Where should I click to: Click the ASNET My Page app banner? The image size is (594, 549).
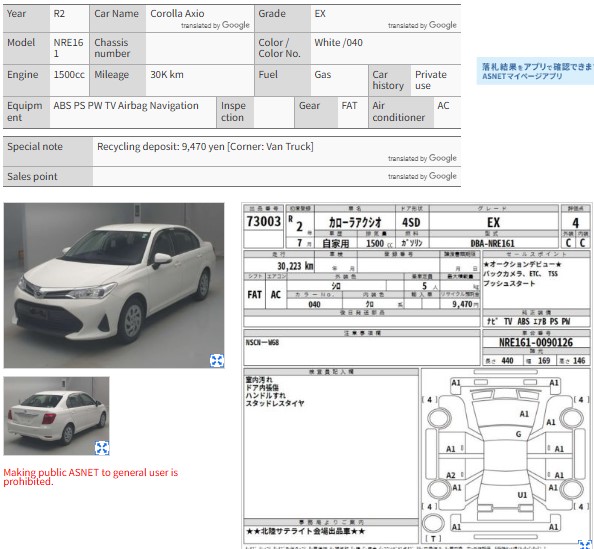[x=535, y=71]
